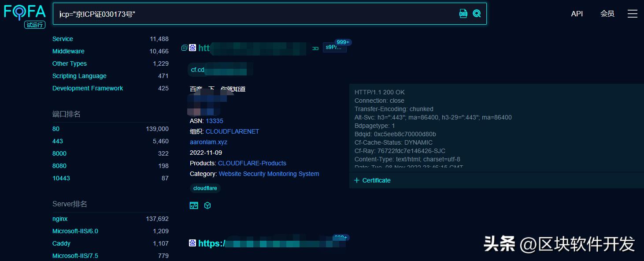Click the ICO icon search button
Viewport: 644px width, 261px height.
[x=463, y=14]
